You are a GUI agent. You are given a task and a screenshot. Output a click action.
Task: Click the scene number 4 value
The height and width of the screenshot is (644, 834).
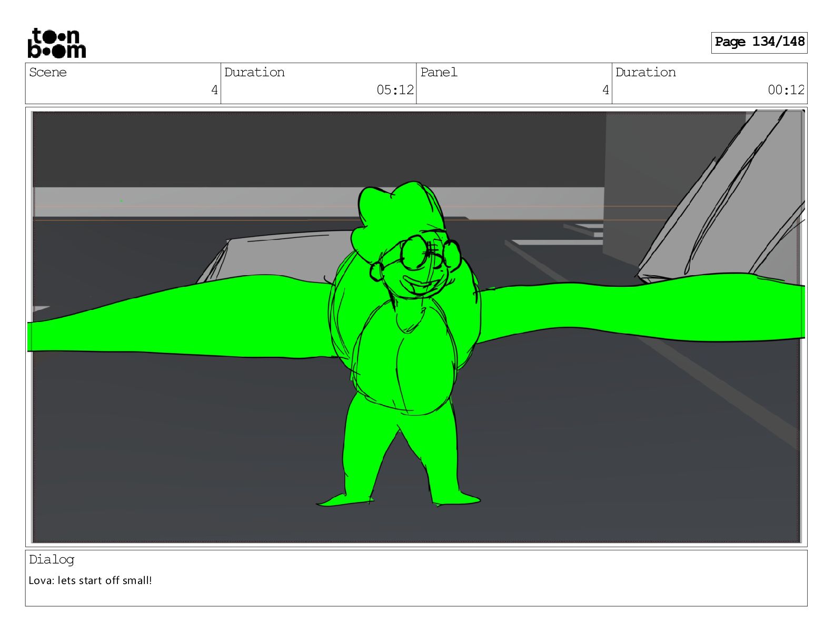(214, 90)
